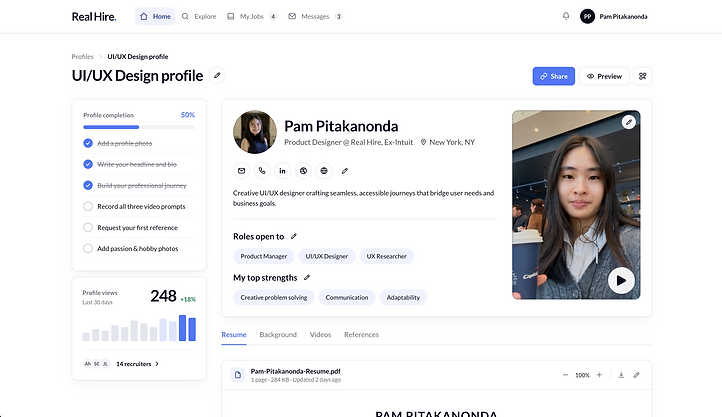The image size is (722, 417).
Task: Check Request your first reference
Action: 88,227
